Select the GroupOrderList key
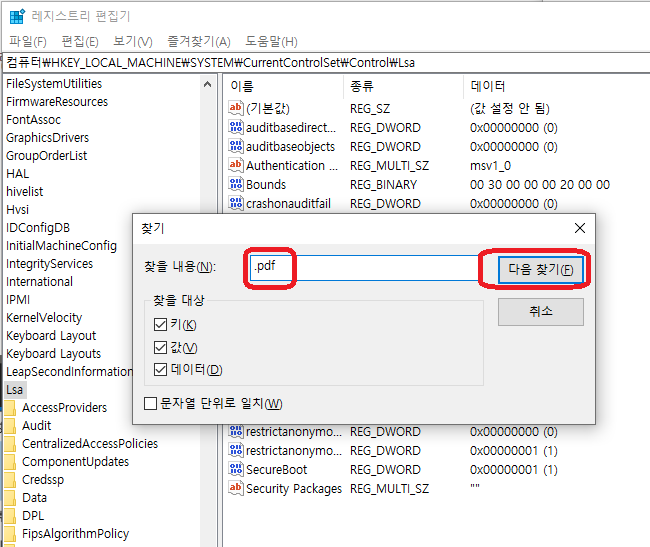Screen dimensions: 650x547 click(x=46, y=156)
